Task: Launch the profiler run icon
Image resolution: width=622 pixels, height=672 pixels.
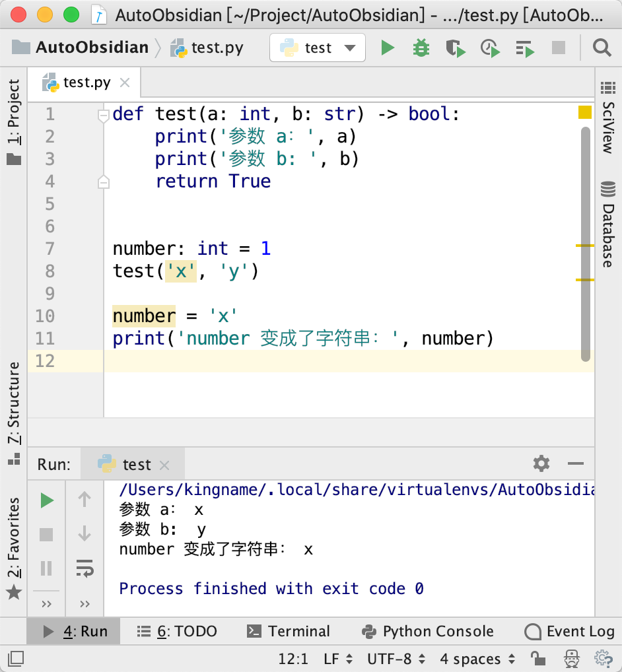Action: [490, 48]
